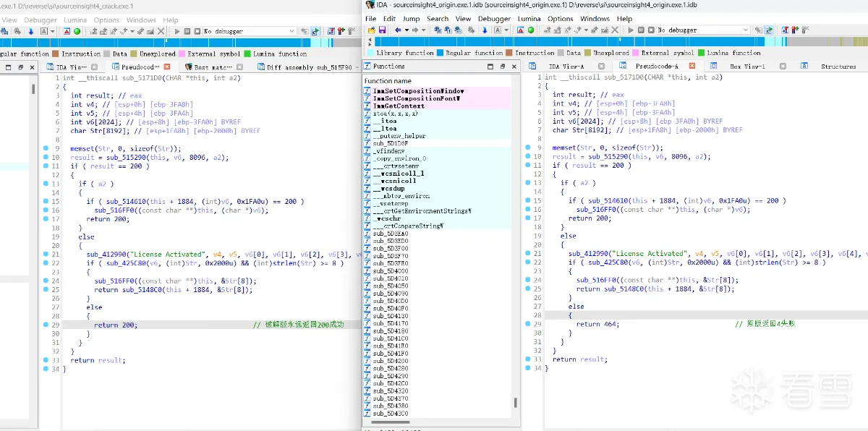Open Search menu in right IDA window
Image resolution: width=868 pixels, height=431 pixels.
pos(438,19)
